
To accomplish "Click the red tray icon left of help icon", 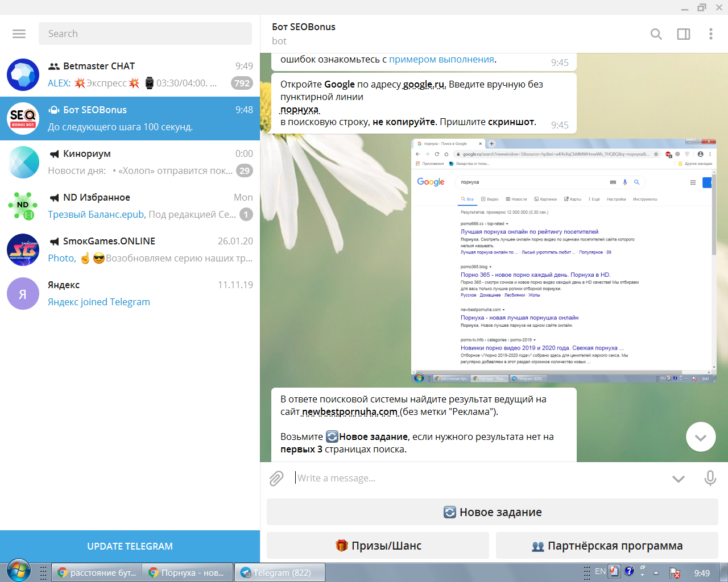I will [x=614, y=571].
